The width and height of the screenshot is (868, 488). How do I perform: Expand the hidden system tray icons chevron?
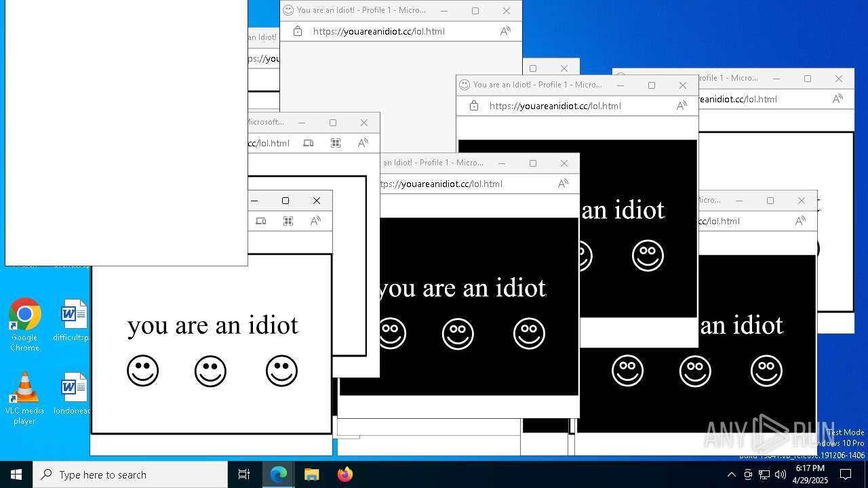[x=731, y=474]
